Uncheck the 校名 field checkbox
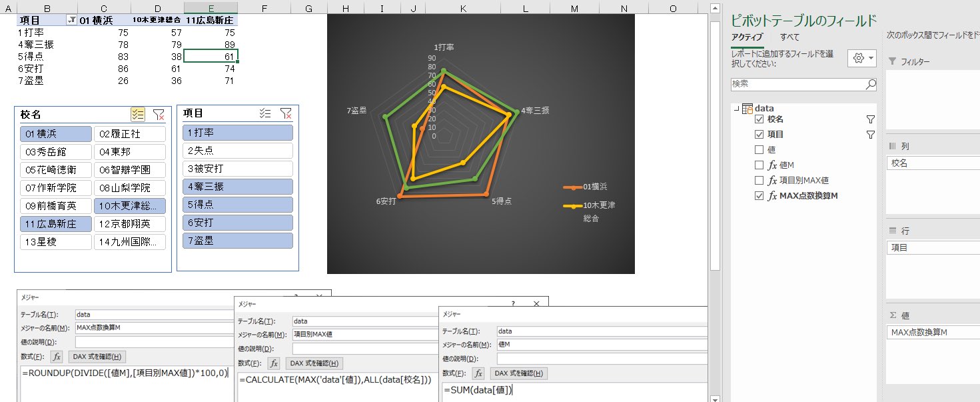The image size is (980, 402). (x=759, y=119)
